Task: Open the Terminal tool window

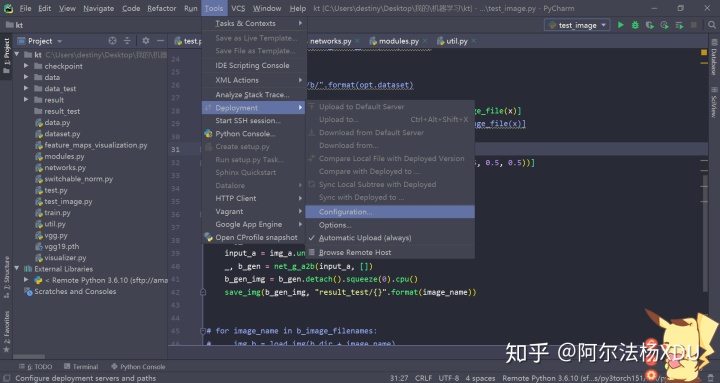Action: pyautogui.click(x=81, y=366)
